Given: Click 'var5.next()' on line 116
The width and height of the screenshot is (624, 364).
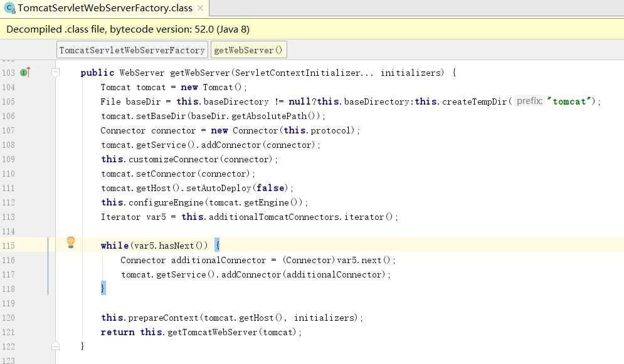Looking at the screenshot, I should pyautogui.click(x=364, y=260).
